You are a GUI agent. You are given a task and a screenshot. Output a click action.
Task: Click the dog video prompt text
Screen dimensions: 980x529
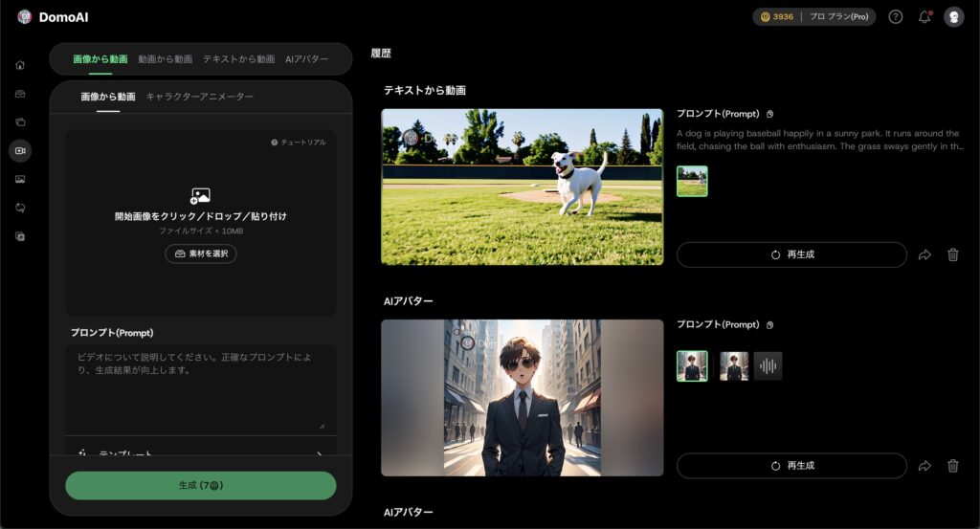[x=819, y=140]
